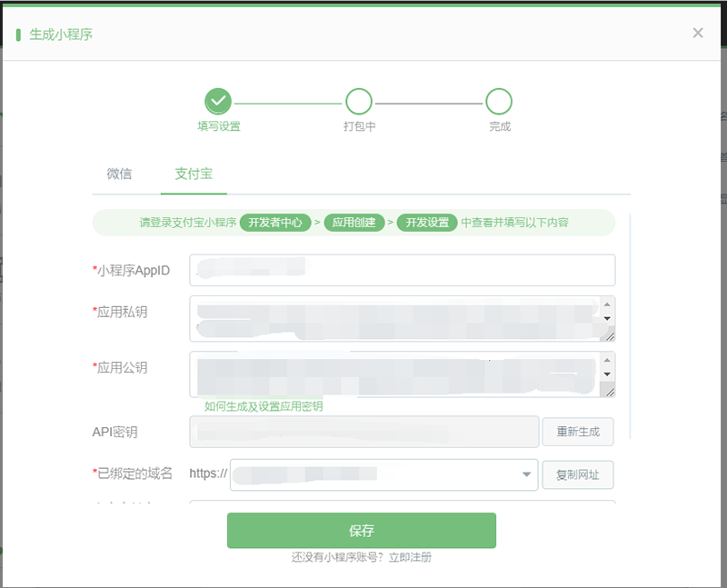Switch to the 微信 tab
727x588 pixels.
[x=119, y=174]
